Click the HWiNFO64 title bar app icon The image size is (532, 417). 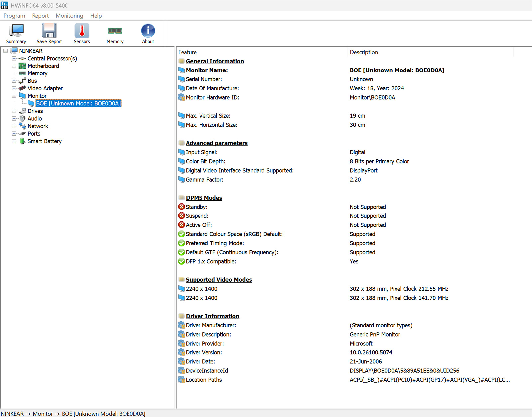pos(4,5)
